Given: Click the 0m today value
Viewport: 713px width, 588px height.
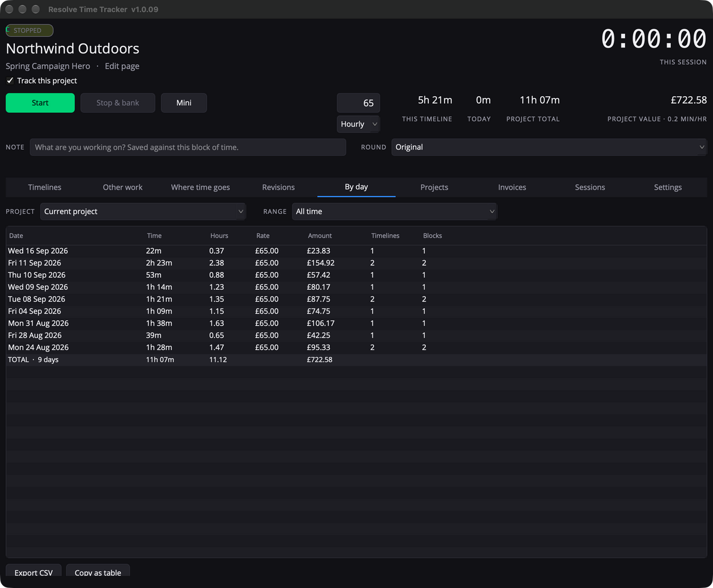Looking at the screenshot, I should (483, 100).
